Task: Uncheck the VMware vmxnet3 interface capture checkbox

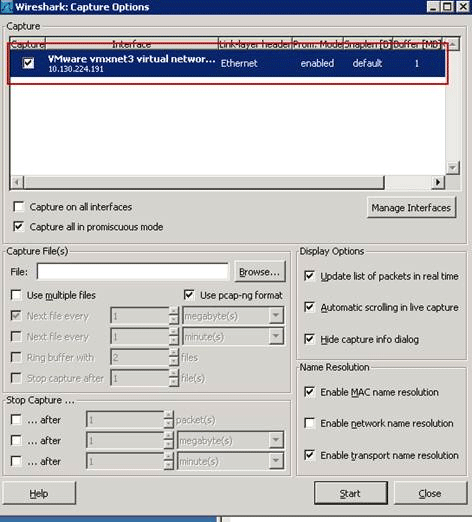Action: (28, 63)
